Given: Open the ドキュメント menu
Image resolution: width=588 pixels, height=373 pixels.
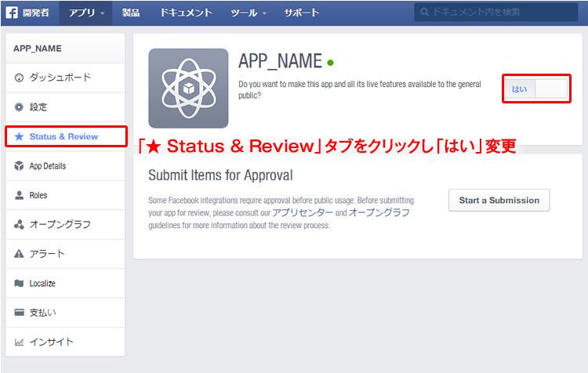Looking at the screenshot, I should pyautogui.click(x=186, y=13).
